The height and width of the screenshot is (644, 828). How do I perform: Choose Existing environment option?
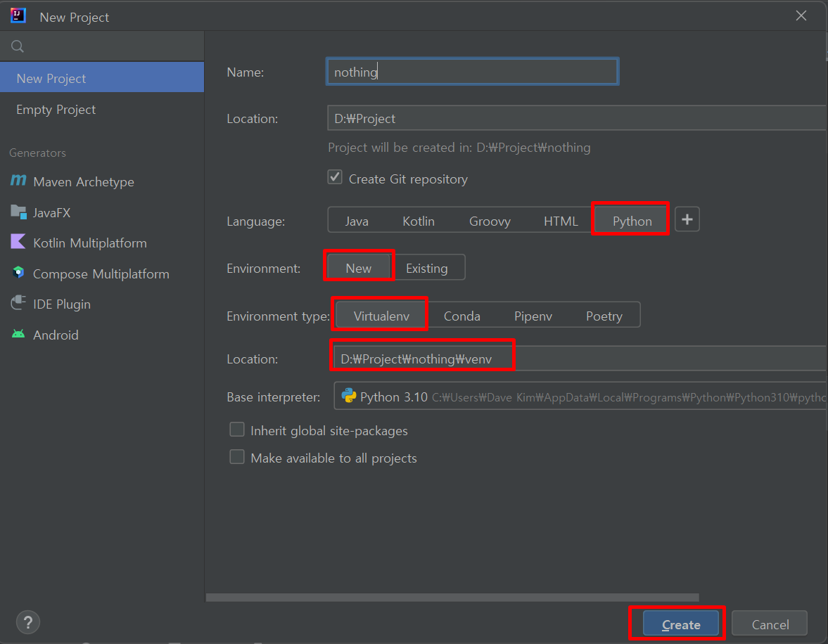click(427, 268)
